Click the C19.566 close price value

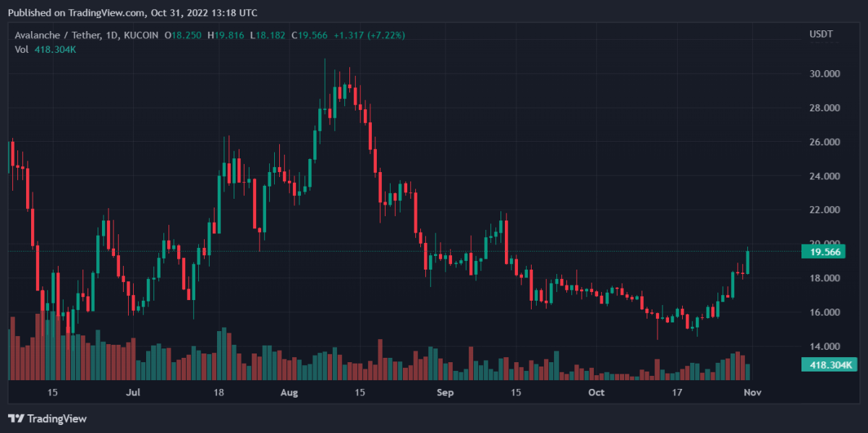pyautogui.click(x=309, y=35)
